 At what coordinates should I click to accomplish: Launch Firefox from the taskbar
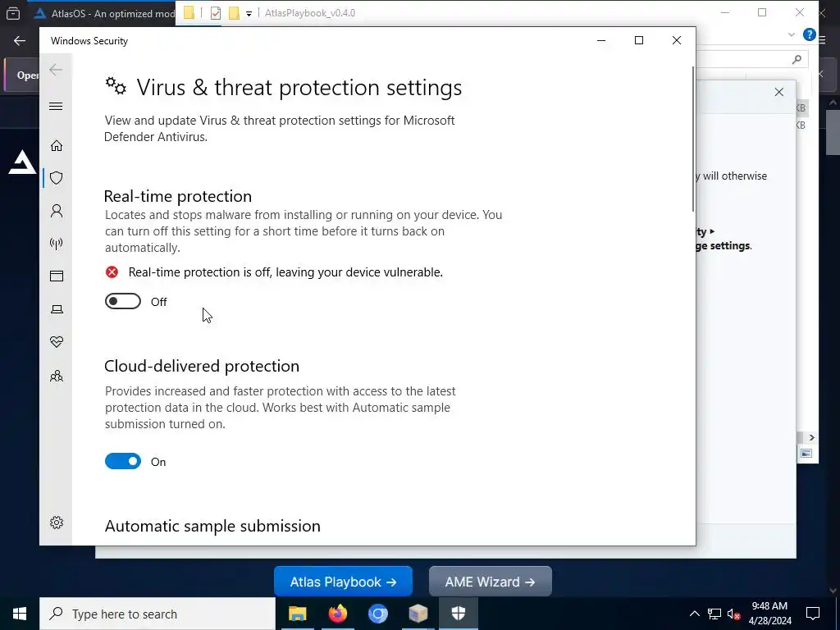[x=337, y=614]
